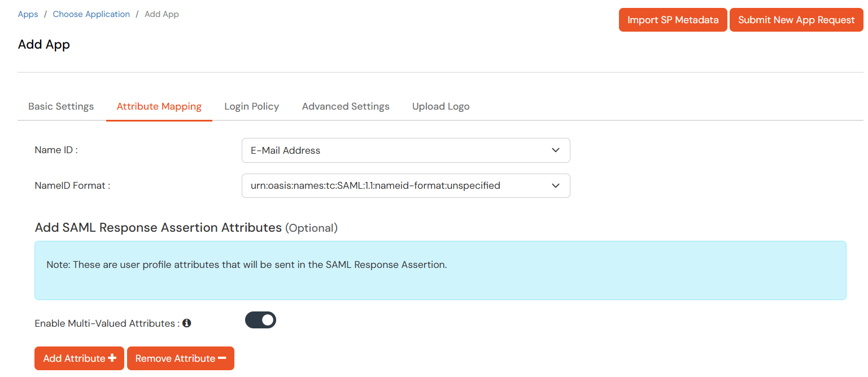Switch to the Basic Settings tab

click(61, 106)
